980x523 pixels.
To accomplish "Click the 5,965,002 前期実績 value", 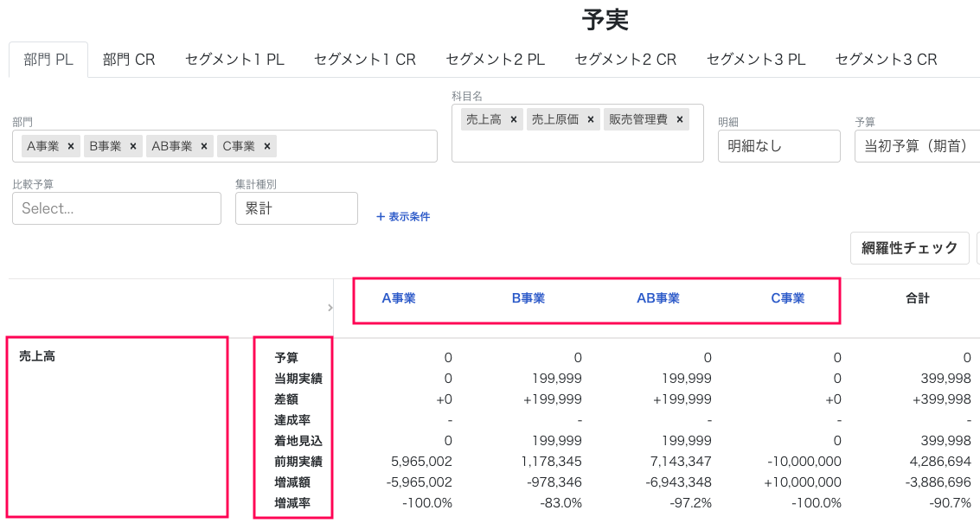I will [x=422, y=462].
